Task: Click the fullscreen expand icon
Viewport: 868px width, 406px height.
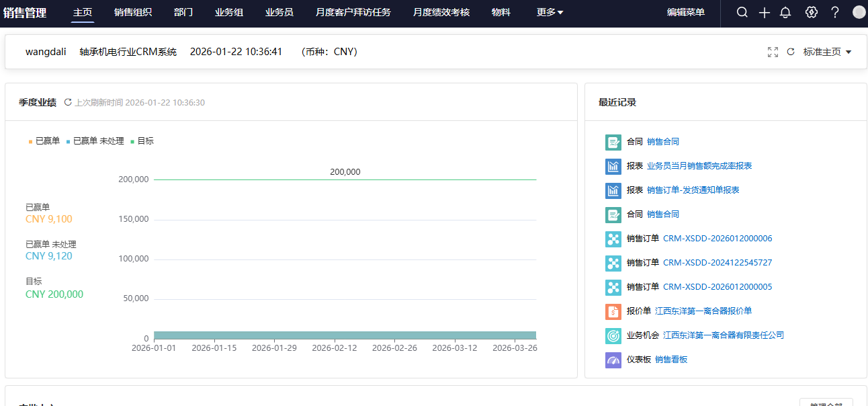Action: [x=773, y=52]
